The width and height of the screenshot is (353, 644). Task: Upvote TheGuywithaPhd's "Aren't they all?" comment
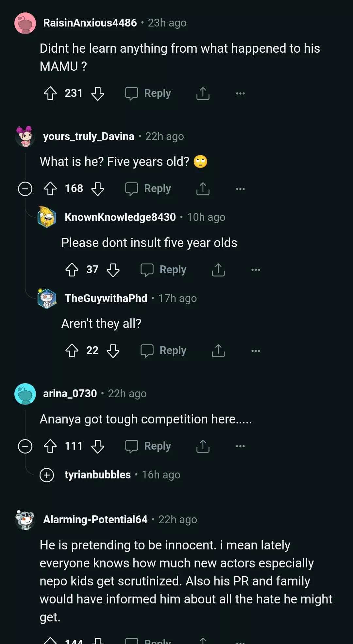click(x=72, y=351)
